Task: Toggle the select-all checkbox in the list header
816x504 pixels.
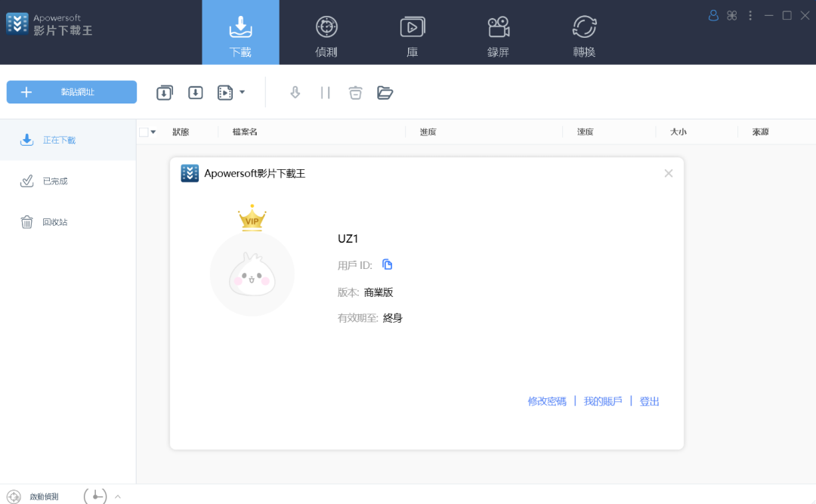Action: coord(144,132)
